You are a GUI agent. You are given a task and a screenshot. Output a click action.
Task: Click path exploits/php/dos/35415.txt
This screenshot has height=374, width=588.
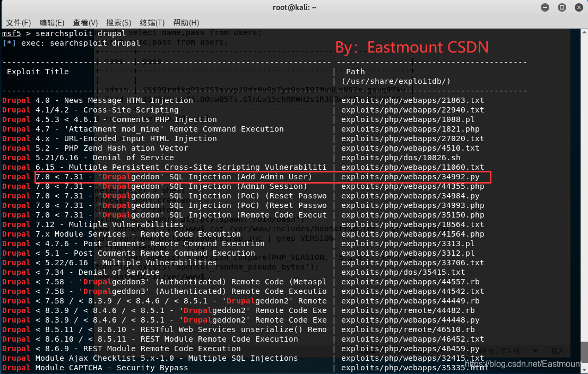click(403, 273)
